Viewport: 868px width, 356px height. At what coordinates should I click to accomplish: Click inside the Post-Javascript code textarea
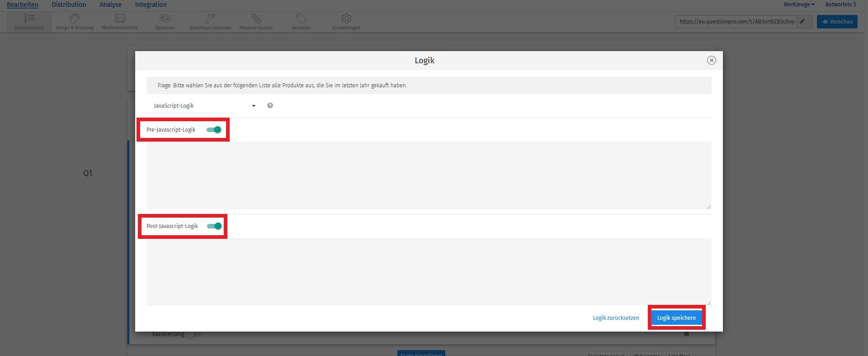(x=429, y=272)
